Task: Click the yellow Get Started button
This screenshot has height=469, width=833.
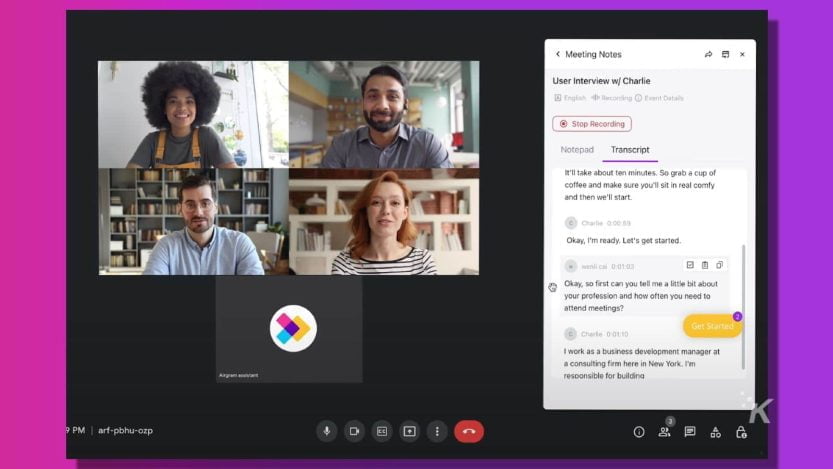Action: click(x=712, y=326)
